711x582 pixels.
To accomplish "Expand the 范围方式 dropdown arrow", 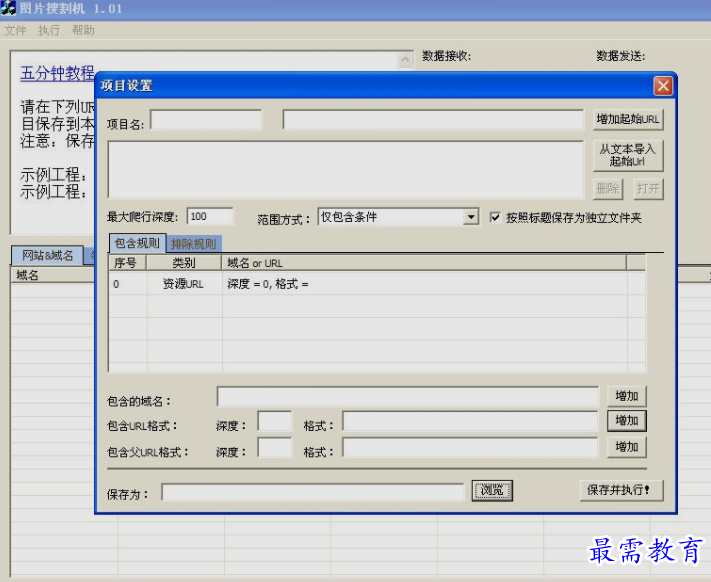I will (x=471, y=217).
